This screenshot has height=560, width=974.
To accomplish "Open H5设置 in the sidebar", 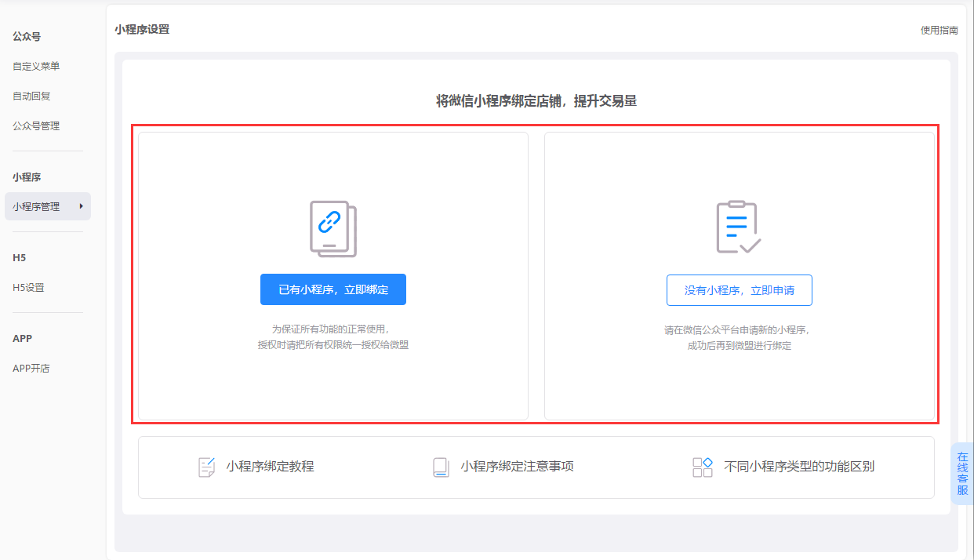I will (x=28, y=288).
